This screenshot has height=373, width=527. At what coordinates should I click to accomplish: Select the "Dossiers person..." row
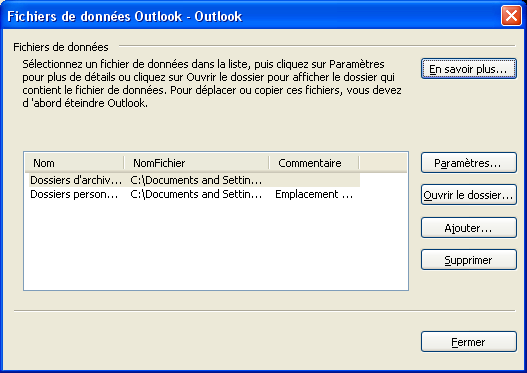pyautogui.click(x=194, y=194)
